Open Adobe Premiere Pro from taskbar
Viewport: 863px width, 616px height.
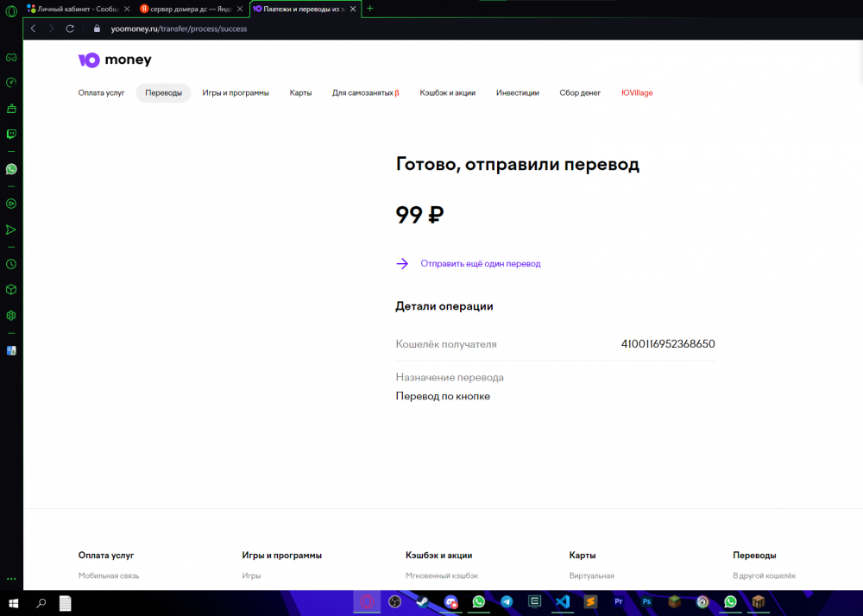tap(619, 602)
